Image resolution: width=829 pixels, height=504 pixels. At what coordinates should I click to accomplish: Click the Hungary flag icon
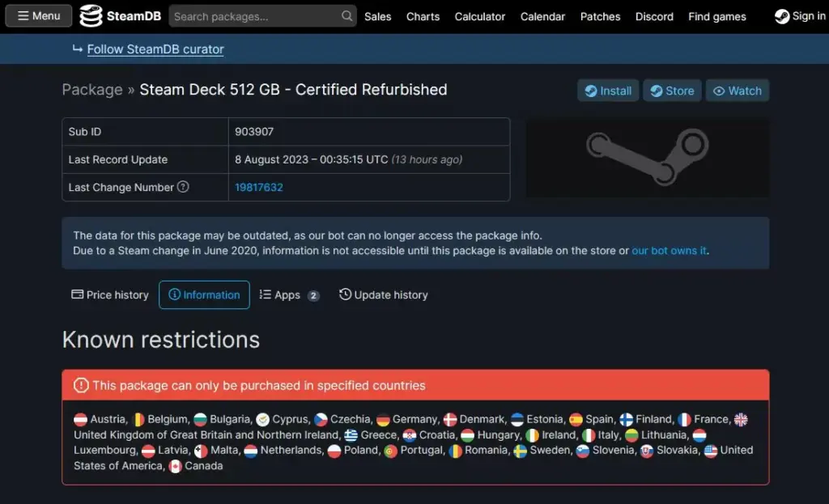click(x=467, y=436)
